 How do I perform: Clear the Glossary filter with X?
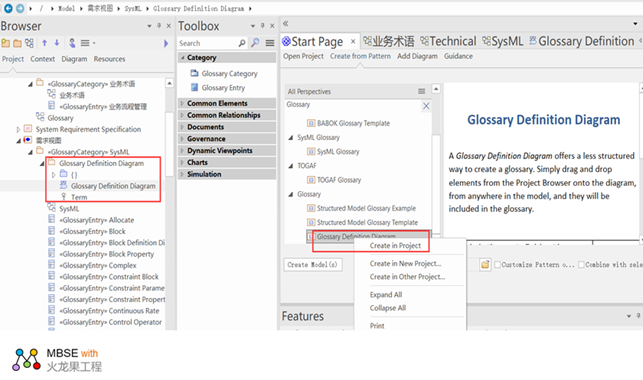[426, 106]
